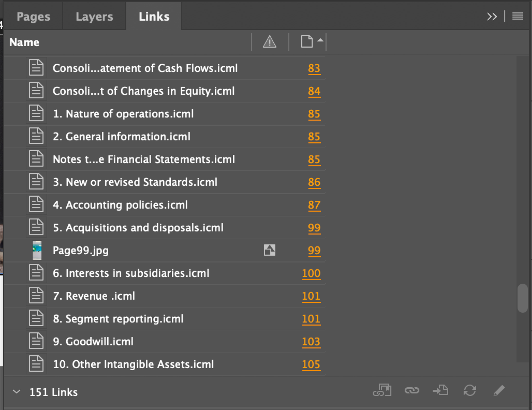
Task: Toggle page column sort order arrow
Action: point(320,40)
